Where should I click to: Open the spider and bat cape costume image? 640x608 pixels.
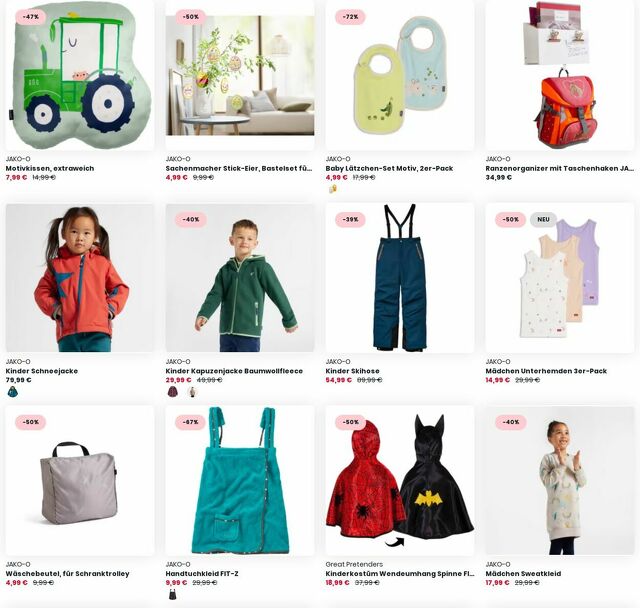400,480
